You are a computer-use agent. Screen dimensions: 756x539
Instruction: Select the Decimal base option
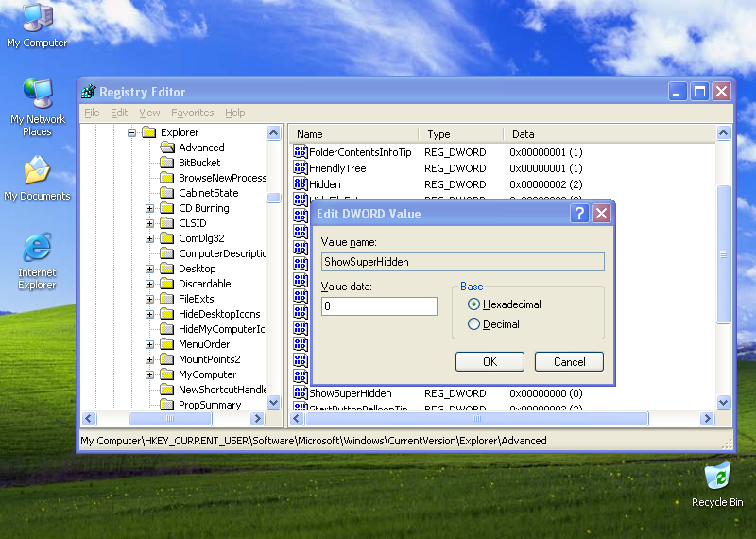click(x=473, y=323)
